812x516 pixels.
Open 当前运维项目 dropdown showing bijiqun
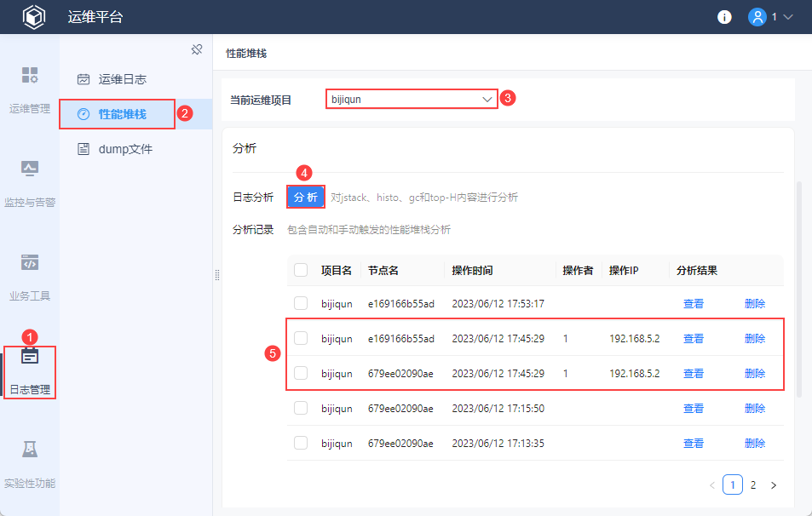coord(412,99)
